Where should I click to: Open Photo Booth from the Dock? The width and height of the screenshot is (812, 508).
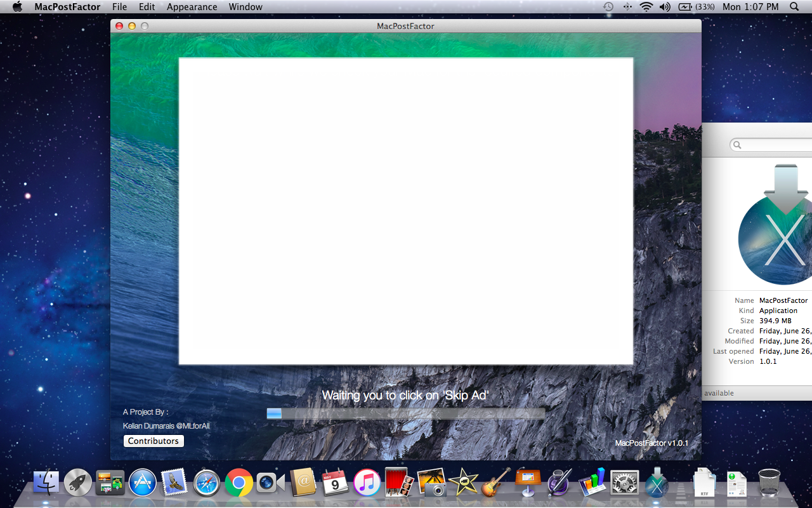pos(400,483)
